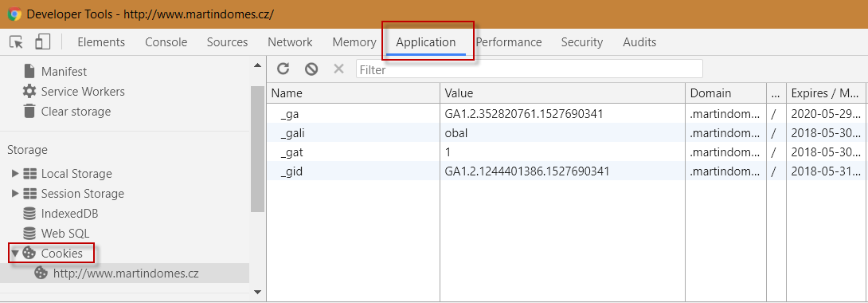868x303 pixels.
Task: Switch to the Network tab
Action: 290,42
